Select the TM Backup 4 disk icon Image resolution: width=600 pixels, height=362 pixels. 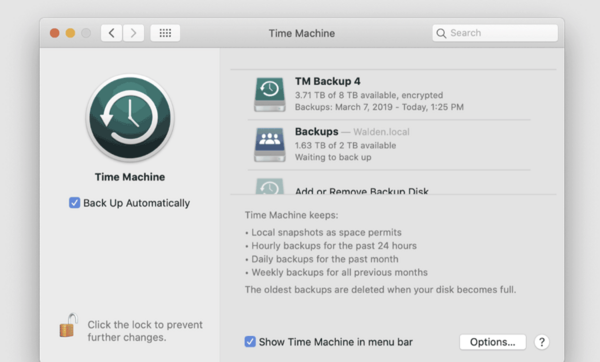pyautogui.click(x=270, y=94)
